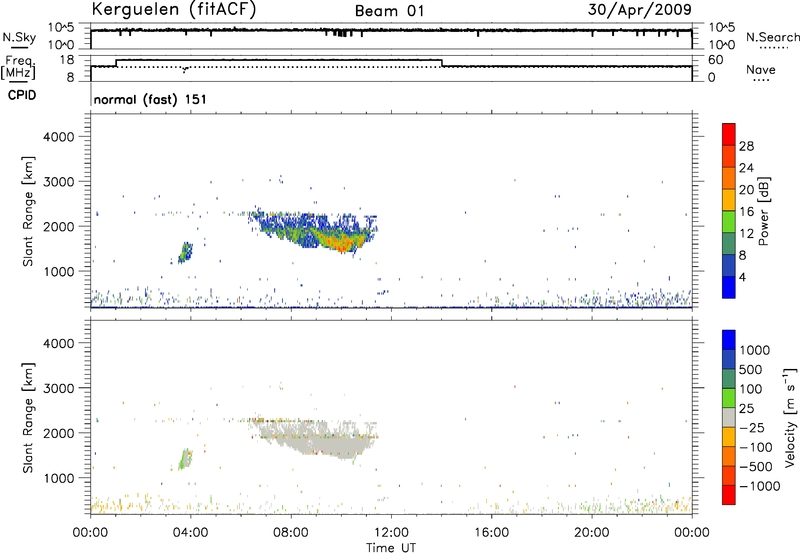Viewport: 800px width, 554px height.
Task: Click the 'N.Sky' legend label
Action: pyautogui.click(x=19, y=37)
